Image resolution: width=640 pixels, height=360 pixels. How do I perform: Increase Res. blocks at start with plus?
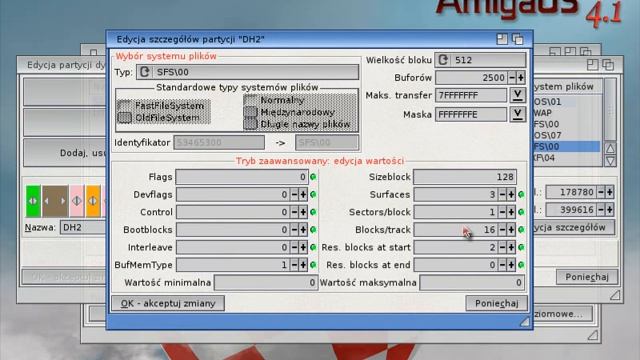tap(511, 247)
